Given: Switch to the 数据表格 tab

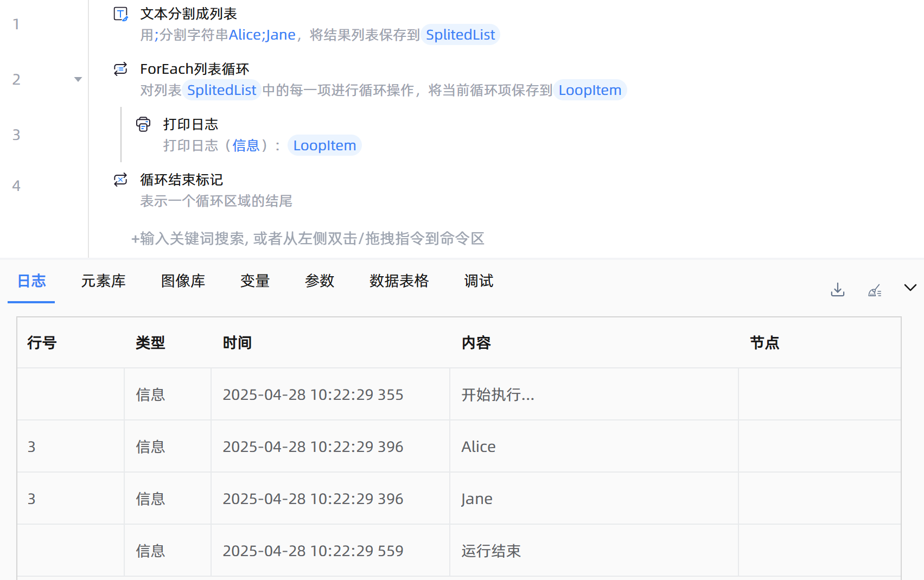Looking at the screenshot, I should [x=399, y=281].
